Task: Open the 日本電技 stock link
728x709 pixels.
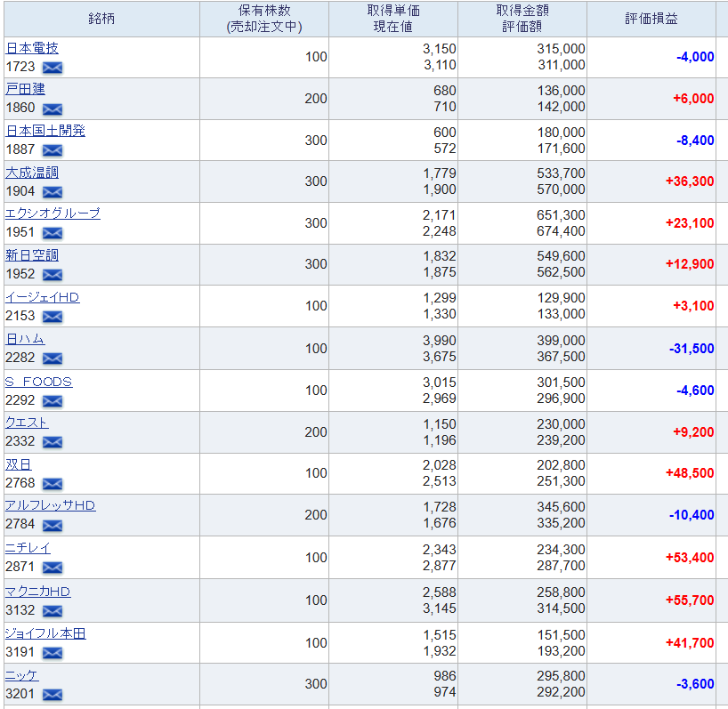Action: tap(32, 48)
